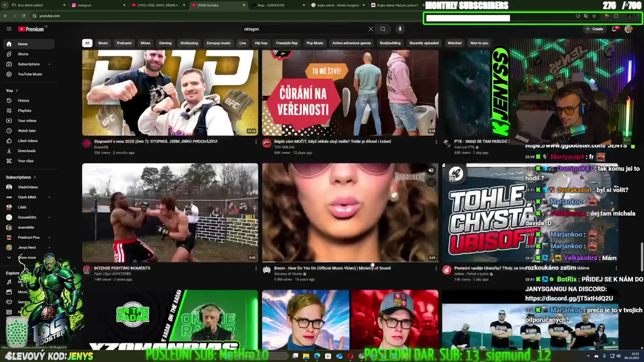The width and height of the screenshot is (644, 362).
Task: Select the Pop Music filter chip
Action: pyautogui.click(x=315, y=43)
